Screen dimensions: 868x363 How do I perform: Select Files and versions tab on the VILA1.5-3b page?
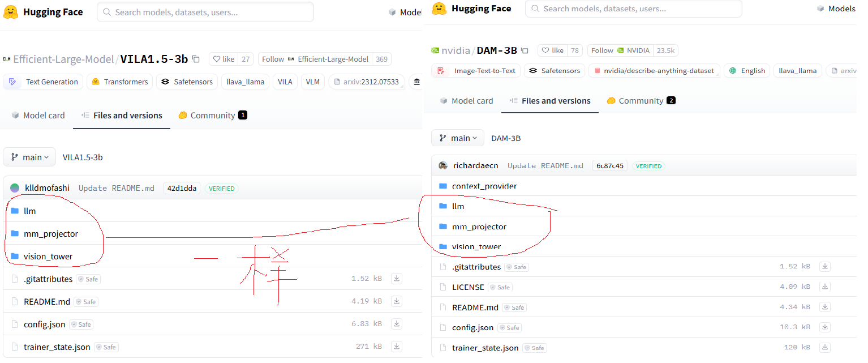tap(122, 116)
